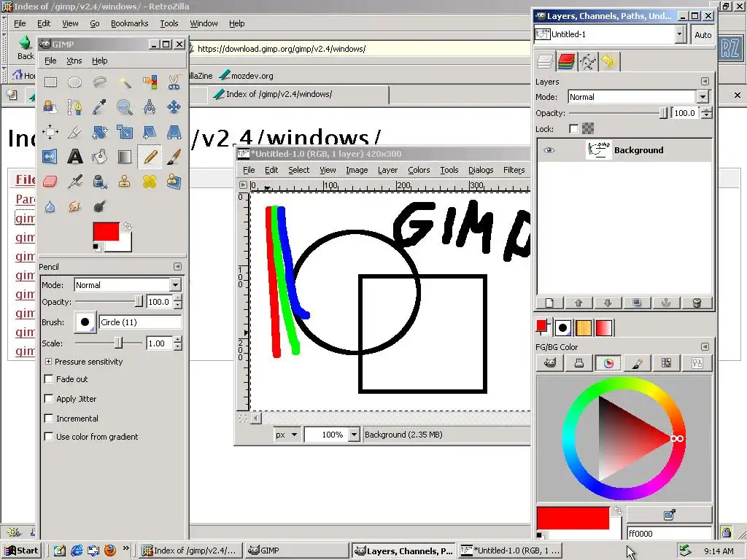Viewport: 747px width, 560px height.
Task: Open Pencil tool options tab menu
Action: coord(177,266)
